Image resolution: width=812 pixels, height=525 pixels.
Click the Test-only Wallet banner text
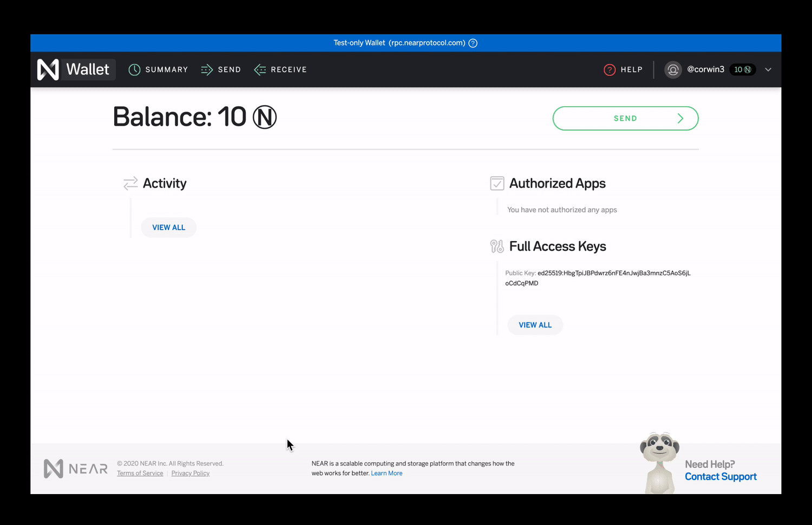400,43
